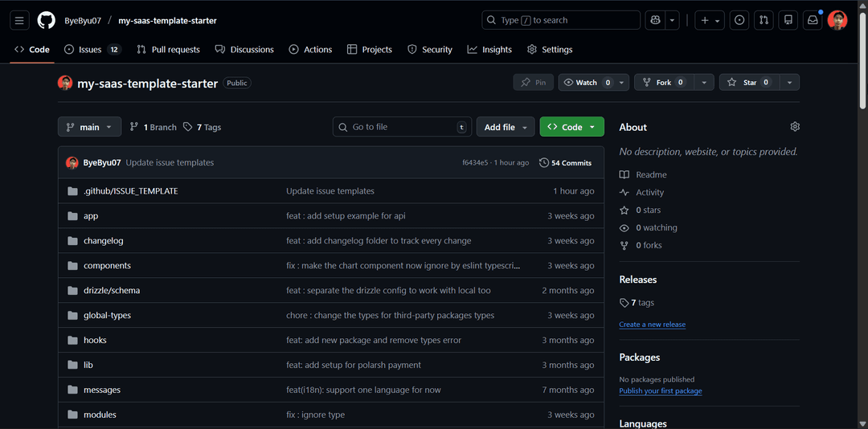Click the GitHub logo icon
Screen dimensions: 868x429
pyautogui.click(x=47, y=20)
